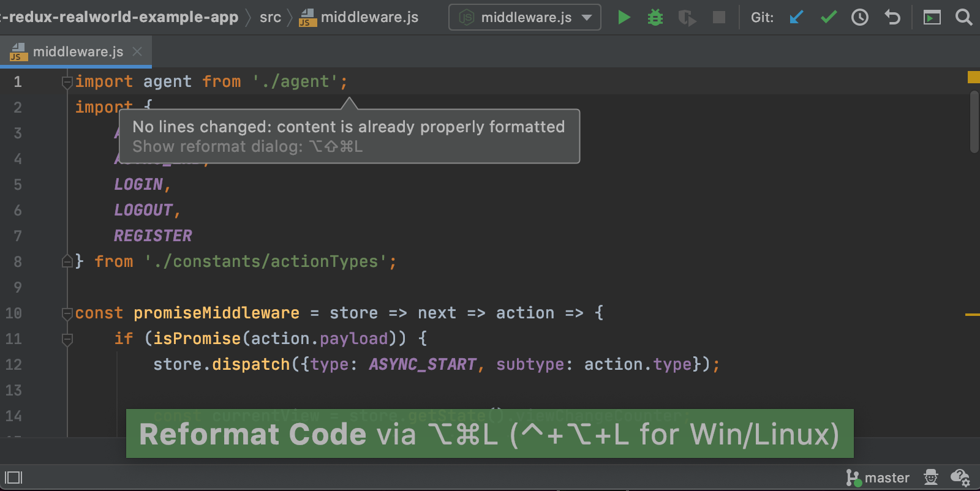Click the cloud-gear icon in status bar
Screen dimensions: 980x491
[960, 478]
